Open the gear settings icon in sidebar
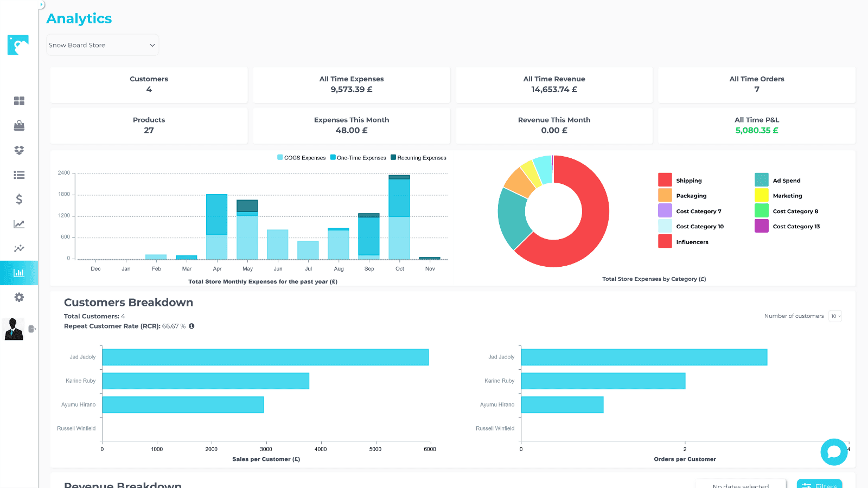This screenshot has height=488, width=868. [19, 297]
